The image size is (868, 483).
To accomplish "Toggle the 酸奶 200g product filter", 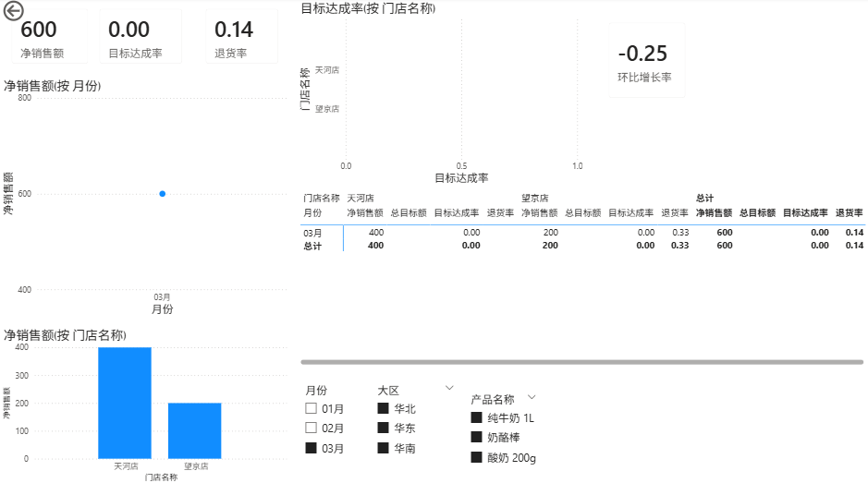I will (x=477, y=458).
